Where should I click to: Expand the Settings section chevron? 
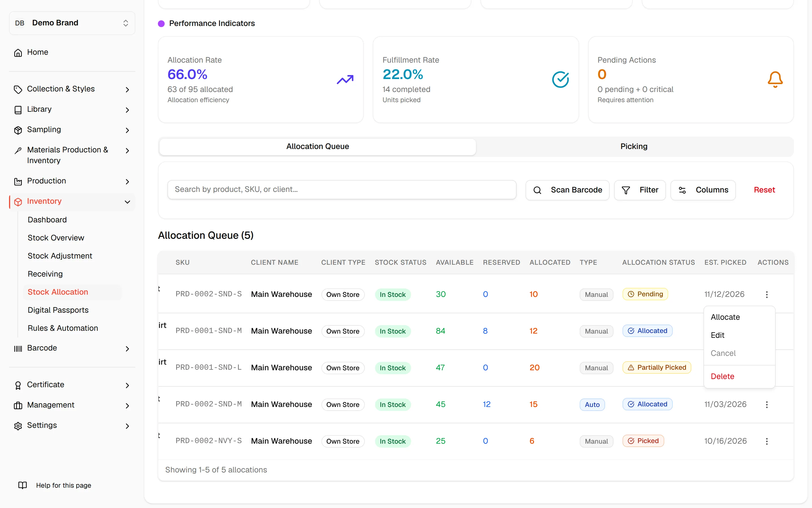coord(127,426)
